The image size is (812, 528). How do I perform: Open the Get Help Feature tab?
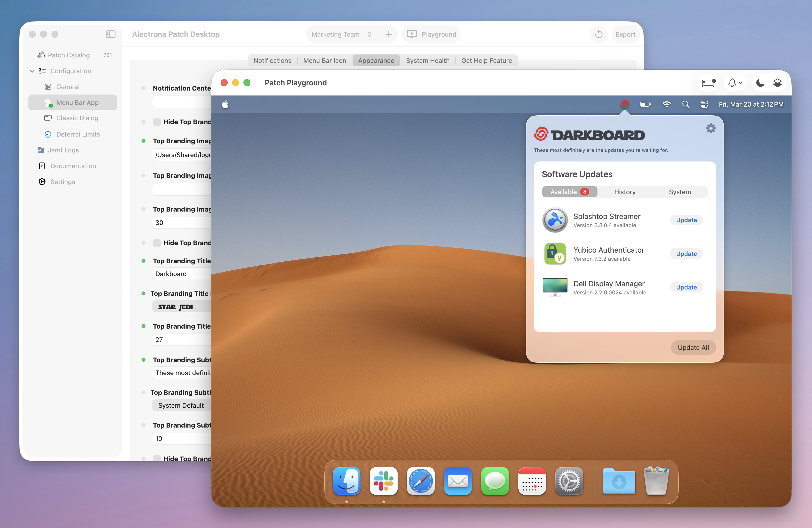tap(486, 60)
